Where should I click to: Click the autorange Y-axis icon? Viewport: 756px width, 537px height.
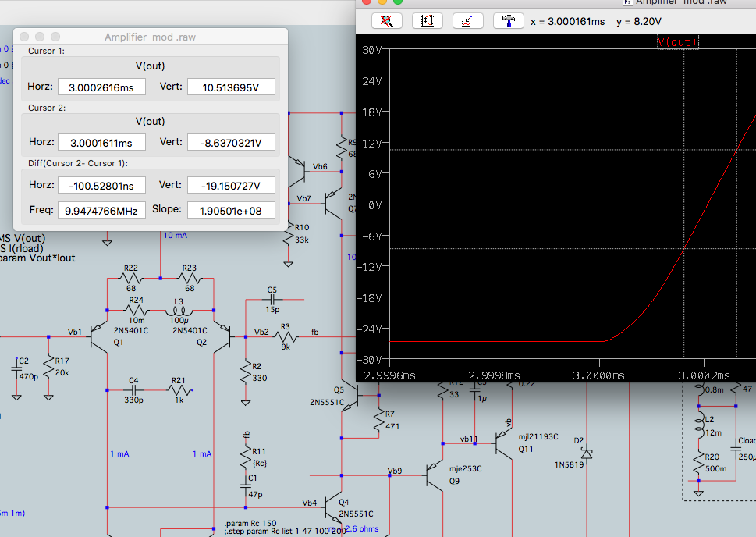pos(428,21)
